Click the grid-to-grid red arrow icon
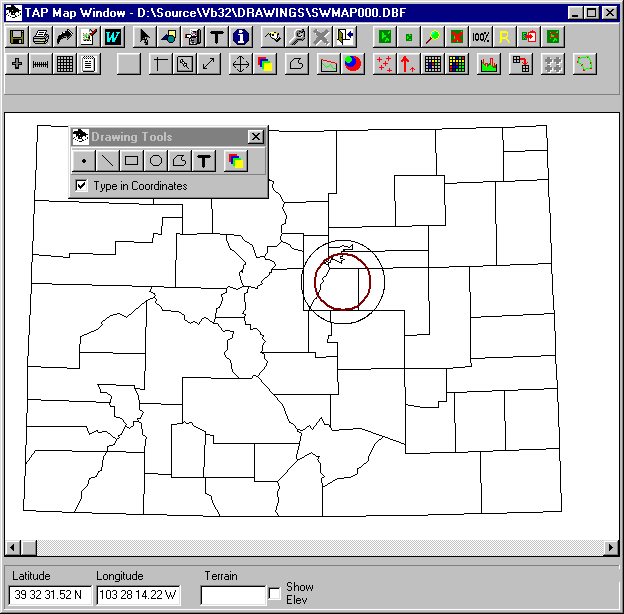Screen dimensions: 624x614 coord(521,64)
